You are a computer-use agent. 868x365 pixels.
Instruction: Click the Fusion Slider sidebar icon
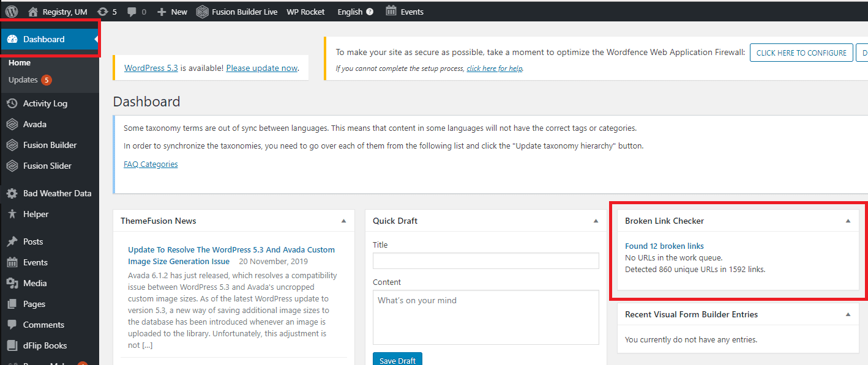(x=12, y=166)
